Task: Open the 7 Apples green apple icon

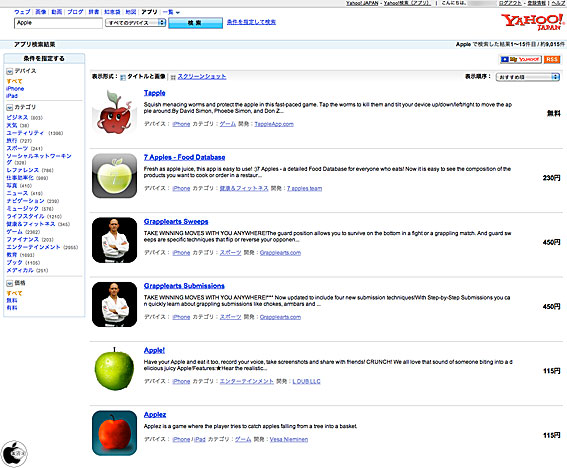Action: [114, 175]
